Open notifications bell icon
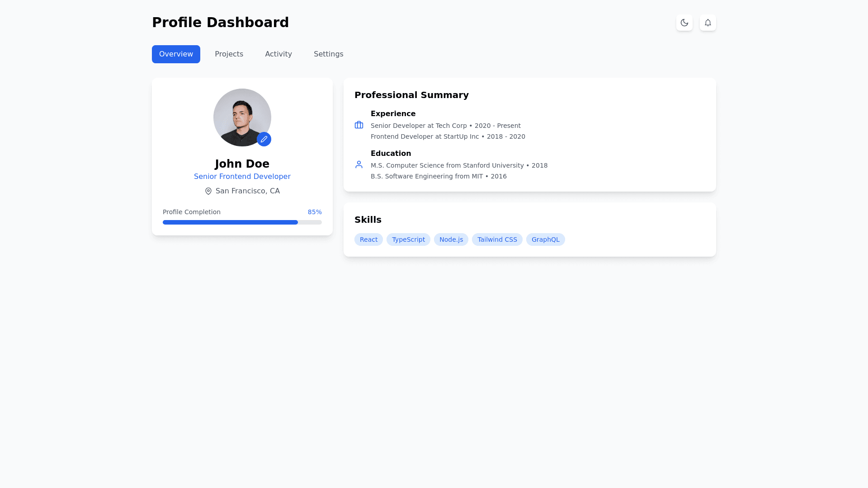Viewport: 868px width, 488px height. coord(708,23)
